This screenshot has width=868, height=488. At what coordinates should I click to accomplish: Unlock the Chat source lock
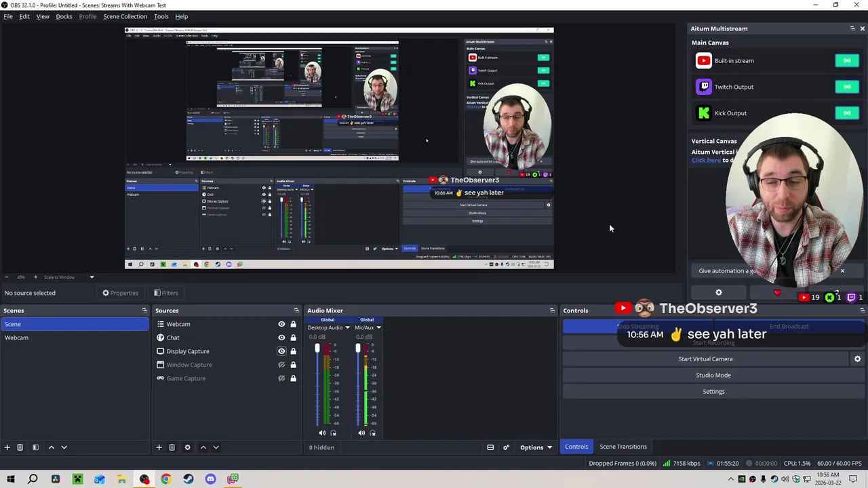(293, 338)
